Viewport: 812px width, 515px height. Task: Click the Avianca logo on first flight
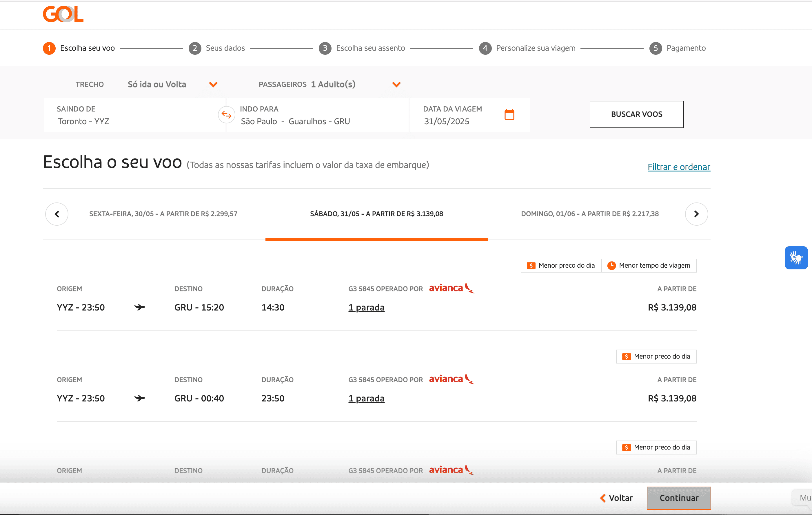(451, 288)
